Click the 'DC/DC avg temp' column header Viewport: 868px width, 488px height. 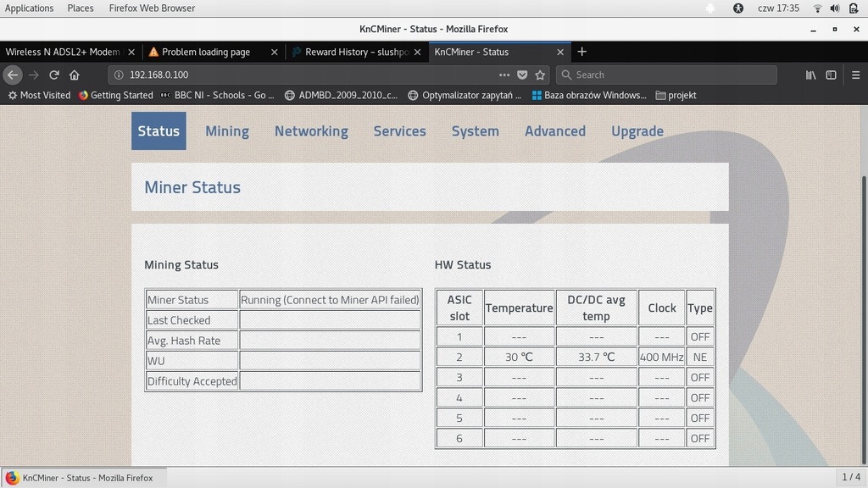596,308
